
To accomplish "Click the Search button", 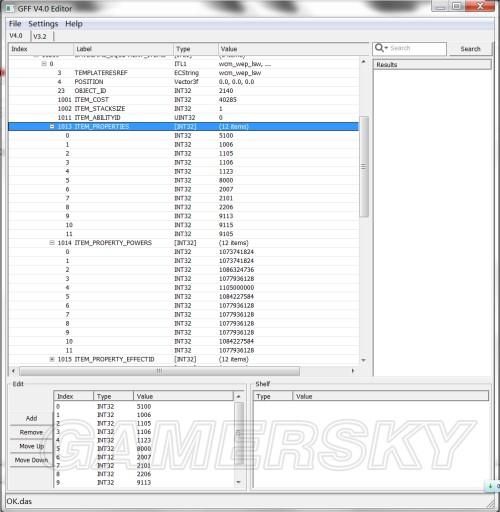I will 470,49.
